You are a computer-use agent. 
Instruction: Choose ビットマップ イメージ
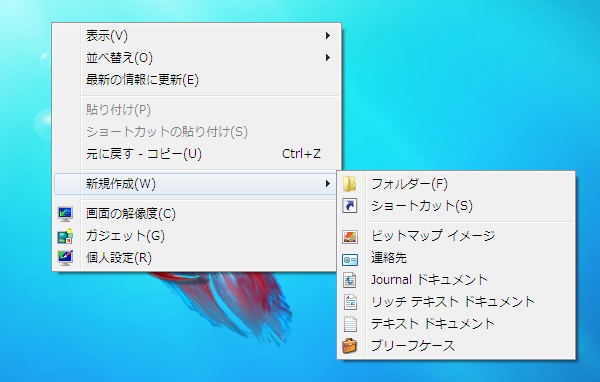point(456,235)
